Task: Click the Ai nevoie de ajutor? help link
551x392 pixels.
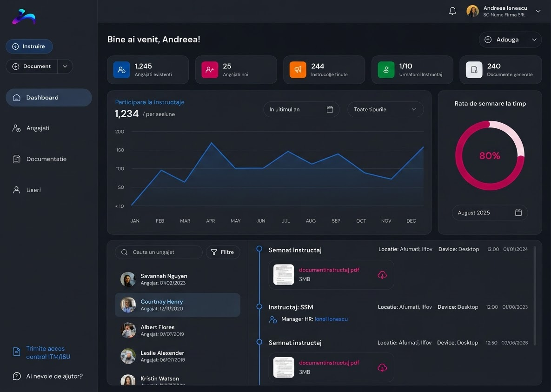Action: tap(54, 376)
